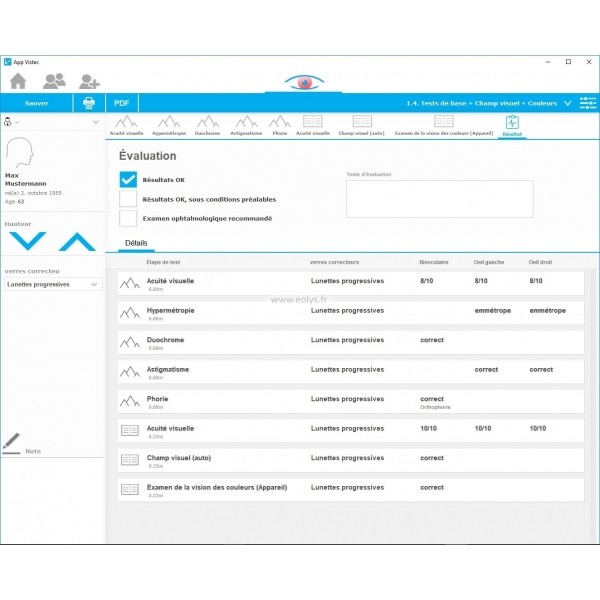This screenshot has width=600, height=600.
Task: Open the Lunettes progressives dropdown
Action: (x=53, y=284)
